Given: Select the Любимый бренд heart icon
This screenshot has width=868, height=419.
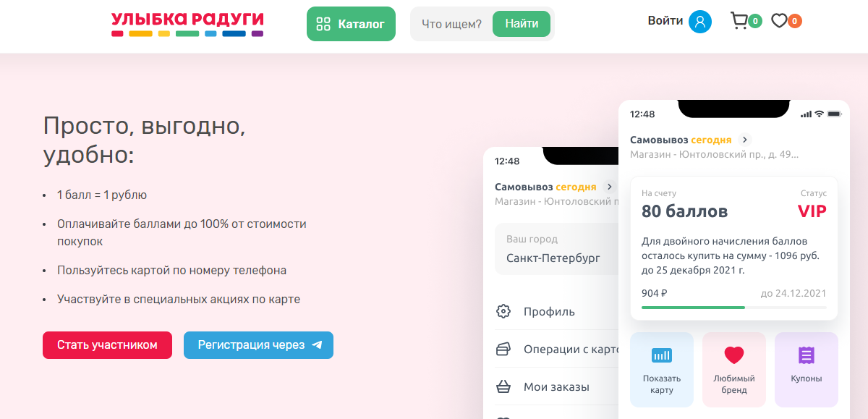Looking at the screenshot, I should (x=733, y=356).
